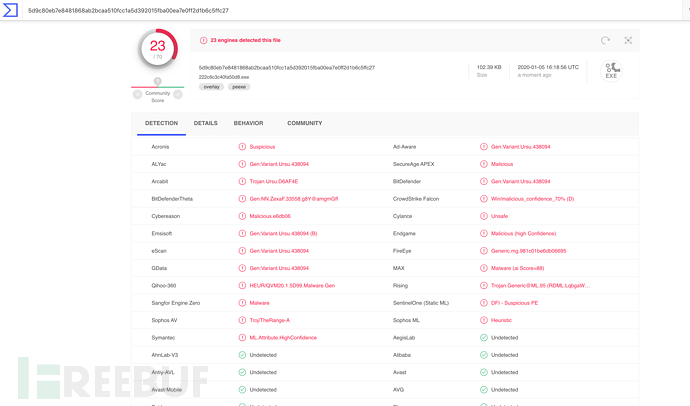Click the file hash in the summary panel
This screenshot has width=690, height=406.
(287, 68)
